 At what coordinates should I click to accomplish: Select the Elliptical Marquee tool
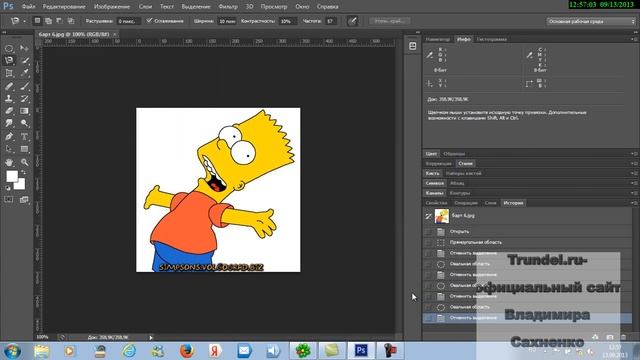click(9, 49)
